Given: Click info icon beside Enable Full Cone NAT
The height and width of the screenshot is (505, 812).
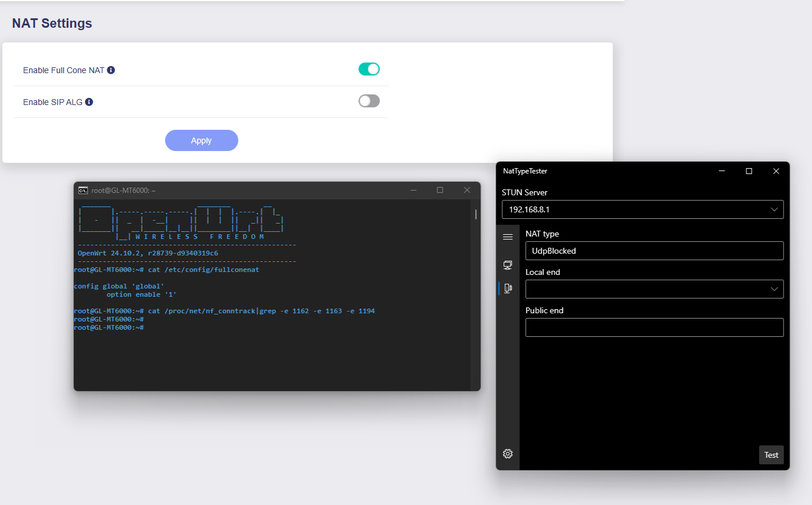Looking at the screenshot, I should pos(111,70).
